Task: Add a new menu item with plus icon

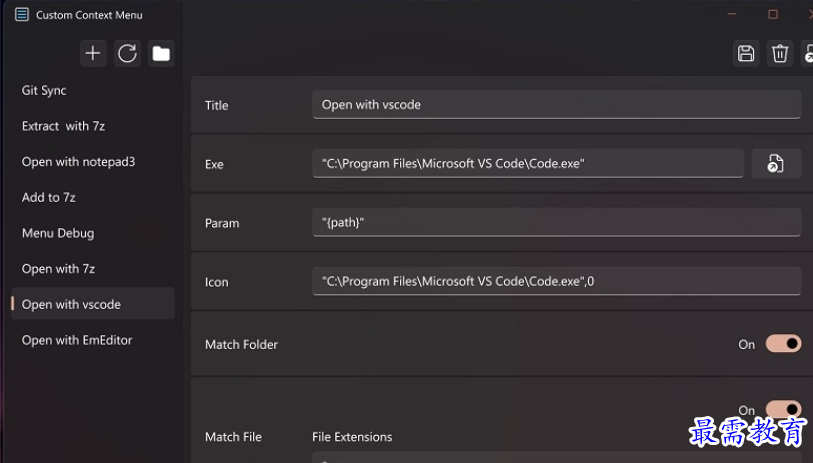Action: pyautogui.click(x=93, y=53)
